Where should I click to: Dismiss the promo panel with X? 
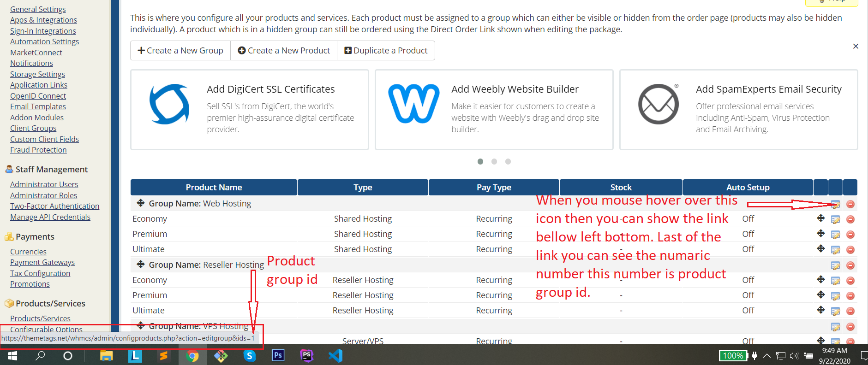[856, 46]
